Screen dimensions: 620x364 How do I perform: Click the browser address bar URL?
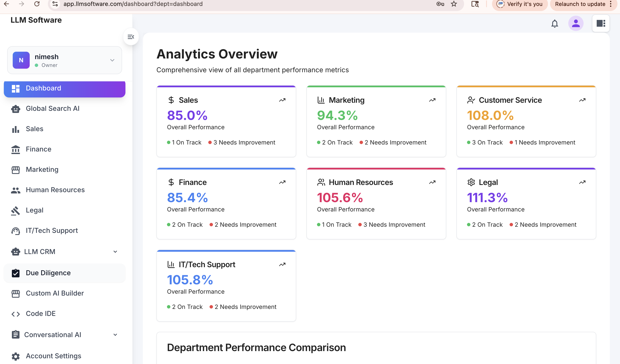point(133,4)
